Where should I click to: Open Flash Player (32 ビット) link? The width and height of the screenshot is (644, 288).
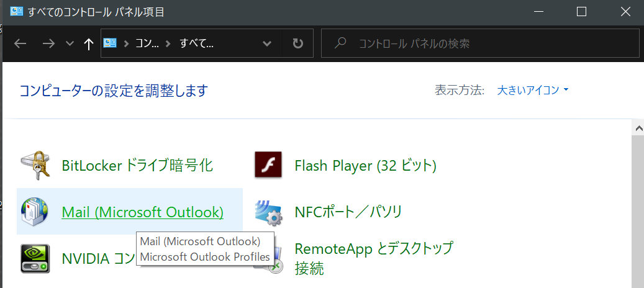[x=366, y=165]
